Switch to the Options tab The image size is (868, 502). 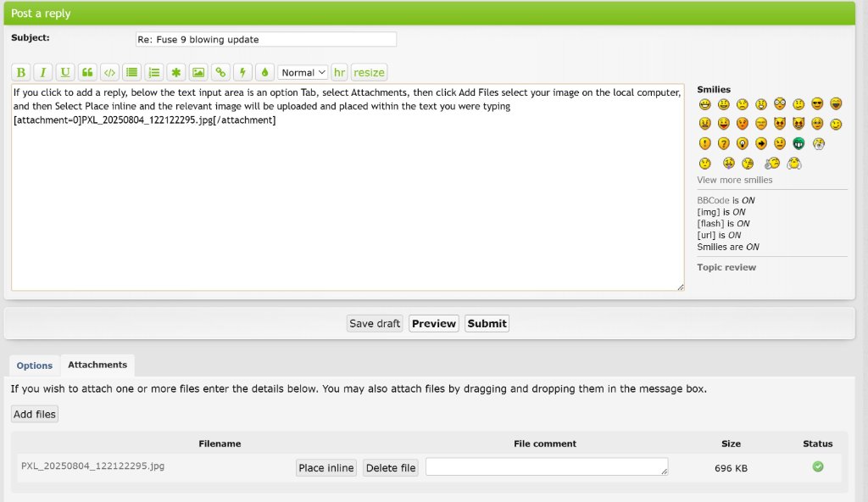tap(35, 365)
